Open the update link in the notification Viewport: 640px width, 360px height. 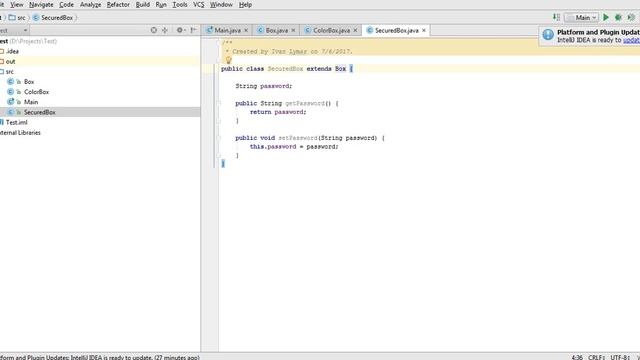pos(631,40)
